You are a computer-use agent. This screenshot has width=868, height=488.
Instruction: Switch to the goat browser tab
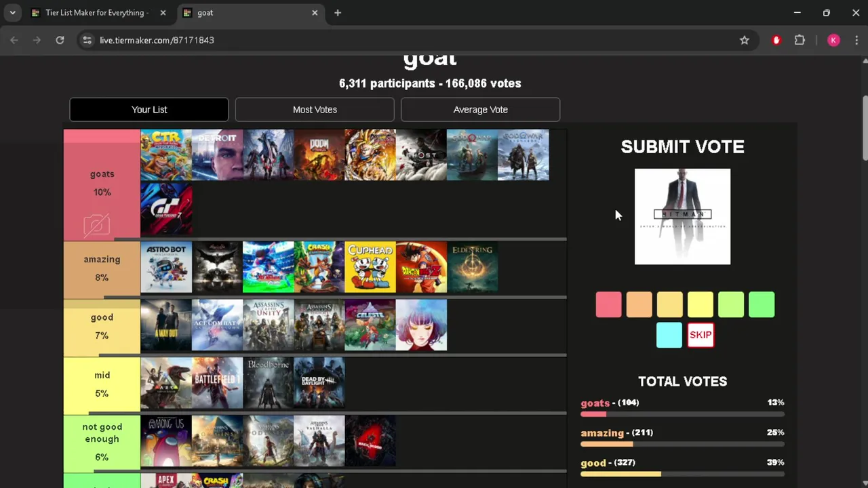(x=251, y=13)
